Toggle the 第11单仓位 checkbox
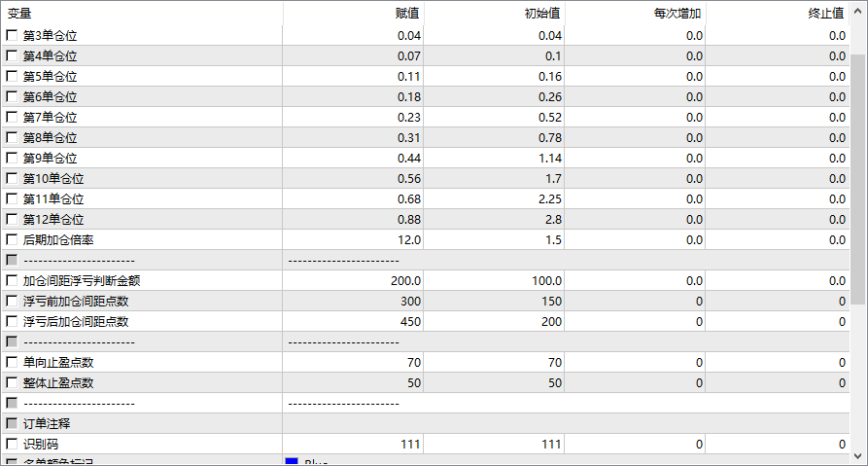Screen dimensions: 868x466 point(12,198)
